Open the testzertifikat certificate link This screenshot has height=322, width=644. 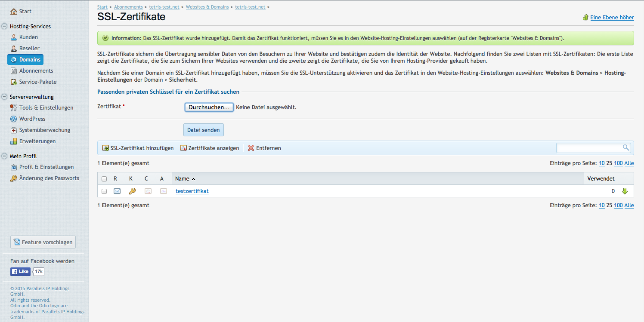[192, 191]
